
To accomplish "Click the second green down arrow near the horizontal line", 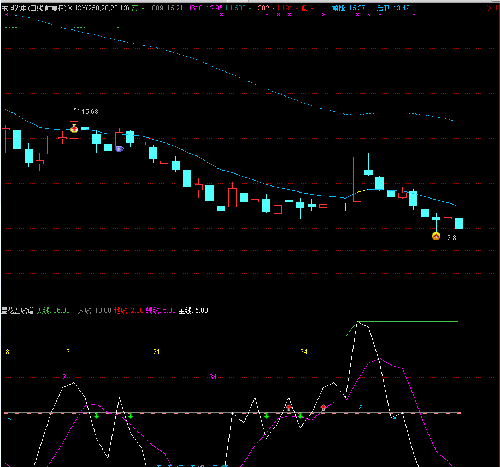I will [x=131, y=416].
